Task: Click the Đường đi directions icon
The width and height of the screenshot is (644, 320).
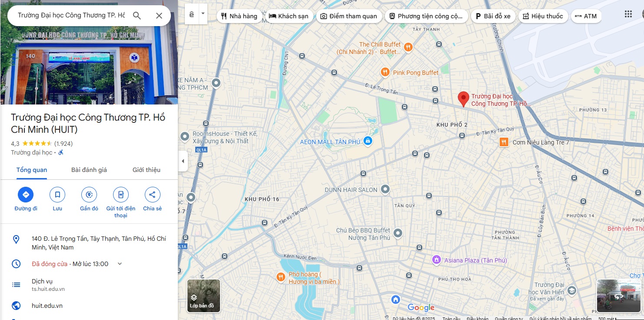Action: (26, 195)
